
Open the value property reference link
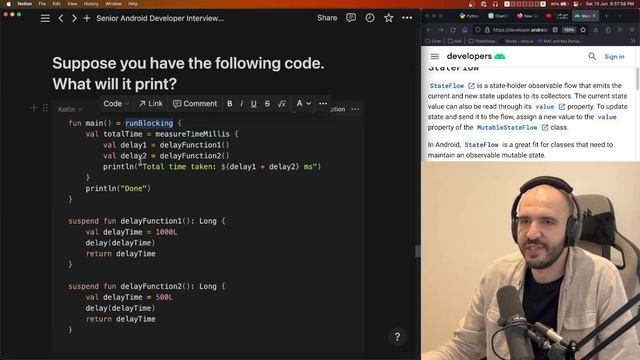pyautogui.click(x=550, y=107)
